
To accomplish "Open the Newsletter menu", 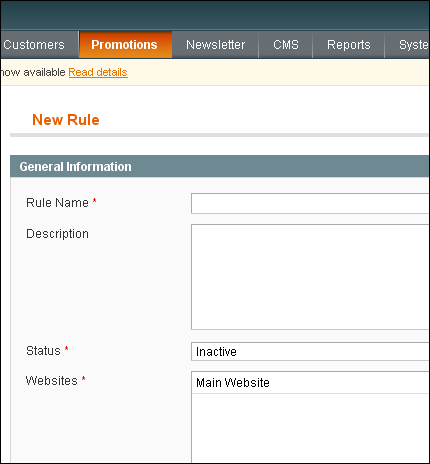I will 215,45.
